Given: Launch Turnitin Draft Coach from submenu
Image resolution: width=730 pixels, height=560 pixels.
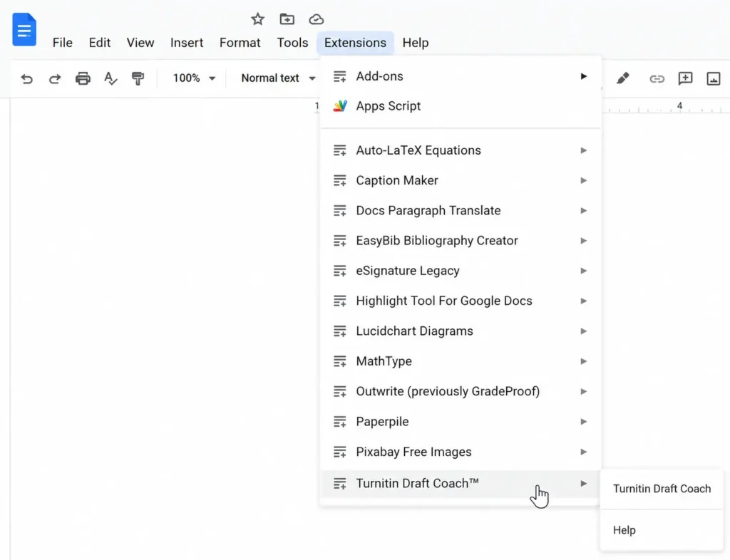Looking at the screenshot, I should pos(662,489).
